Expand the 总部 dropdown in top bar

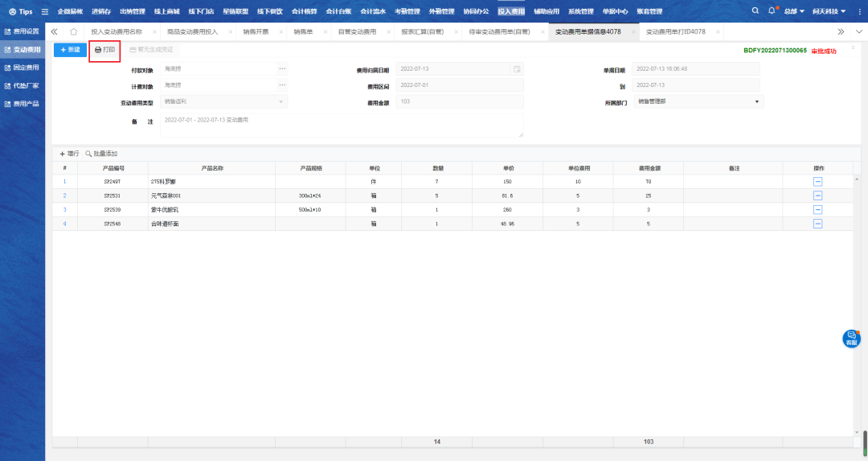[794, 11]
